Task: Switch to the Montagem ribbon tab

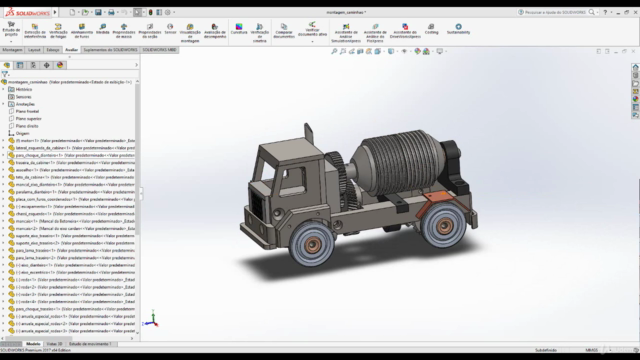Action: tap(12, 50)
